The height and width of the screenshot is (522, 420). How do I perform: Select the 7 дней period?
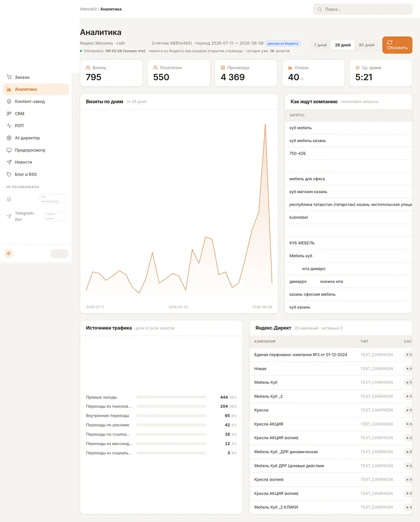coord(320,45)
